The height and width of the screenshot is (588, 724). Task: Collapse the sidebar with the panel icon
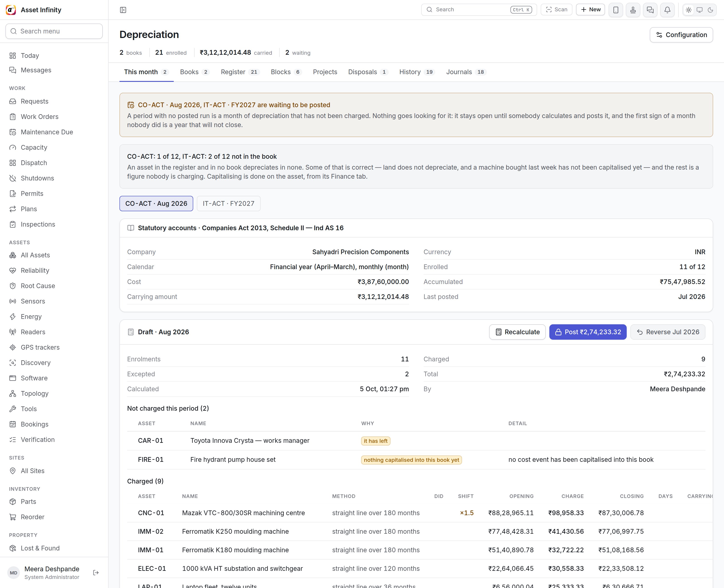click(x=123, y=10)
